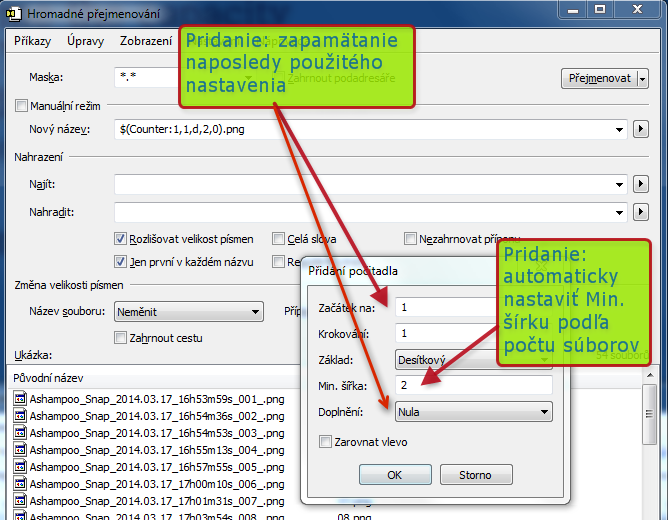
Task: Click the icon of file 17h00m10s_006_.png
Action: pos(20,483)
